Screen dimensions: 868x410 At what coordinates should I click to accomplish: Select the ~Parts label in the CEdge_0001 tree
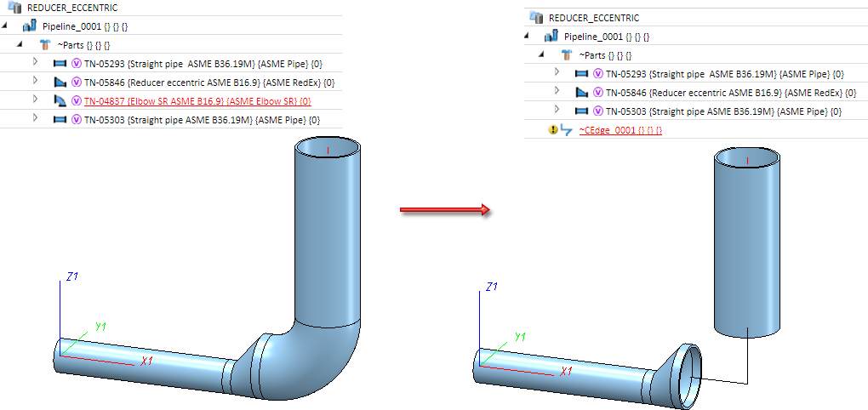tap(606, 55)
